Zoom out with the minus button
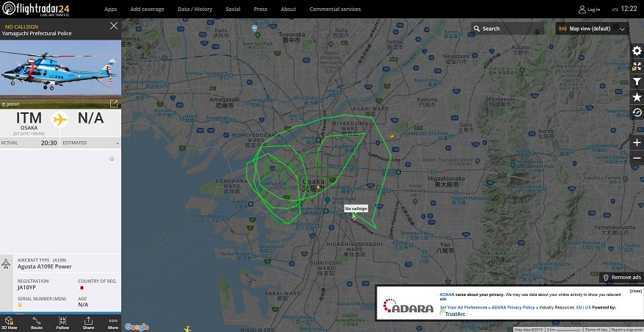644x332 pixels. tap(637, 158)
